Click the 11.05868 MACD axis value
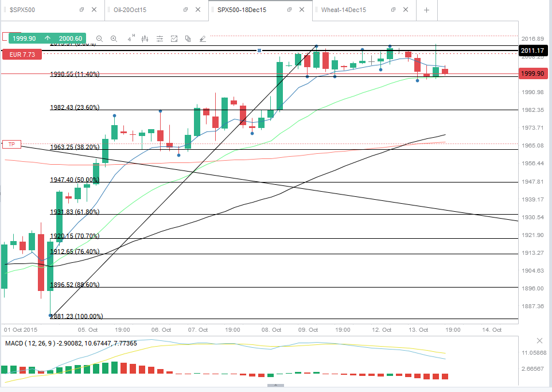 (534, 352)
